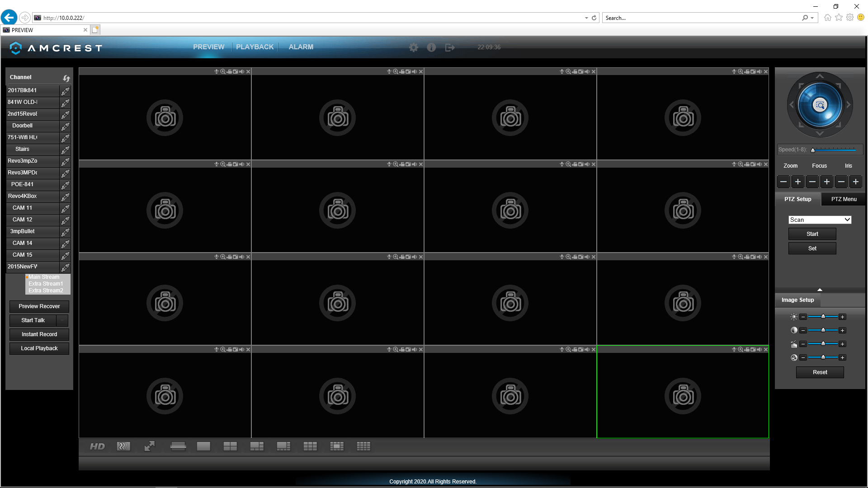The height and width of the screenshot is (488, 868).
Task: Collapse the Image Setup panel arrow
Action: [820, 290]
